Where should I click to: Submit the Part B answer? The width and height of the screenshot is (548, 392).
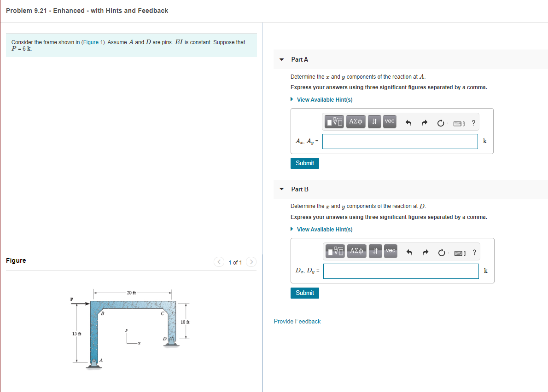click(304, 293)
